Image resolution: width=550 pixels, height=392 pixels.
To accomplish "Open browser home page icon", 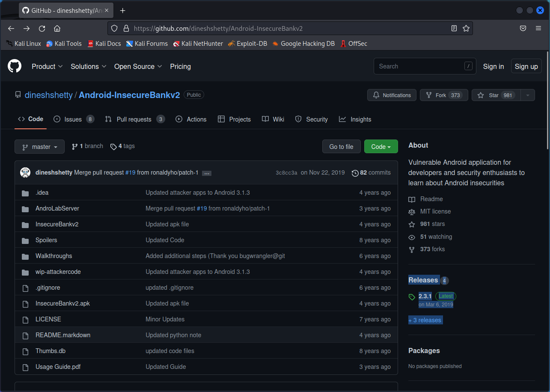I will tap(57, 28).
